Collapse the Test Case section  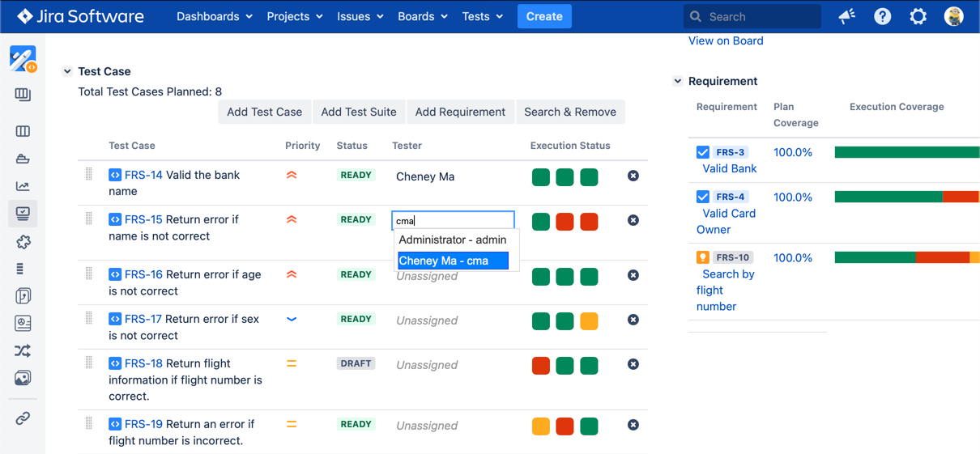click(67, 71)
